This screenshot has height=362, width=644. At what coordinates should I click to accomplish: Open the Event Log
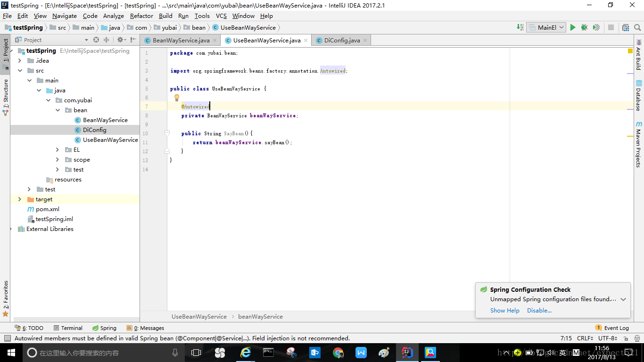click(612, 328)
